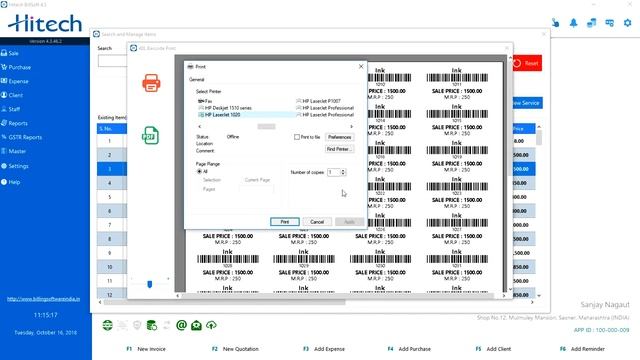640x360 pixels.
Task: Click the greyed sync arrows icon
Action: 167,325
